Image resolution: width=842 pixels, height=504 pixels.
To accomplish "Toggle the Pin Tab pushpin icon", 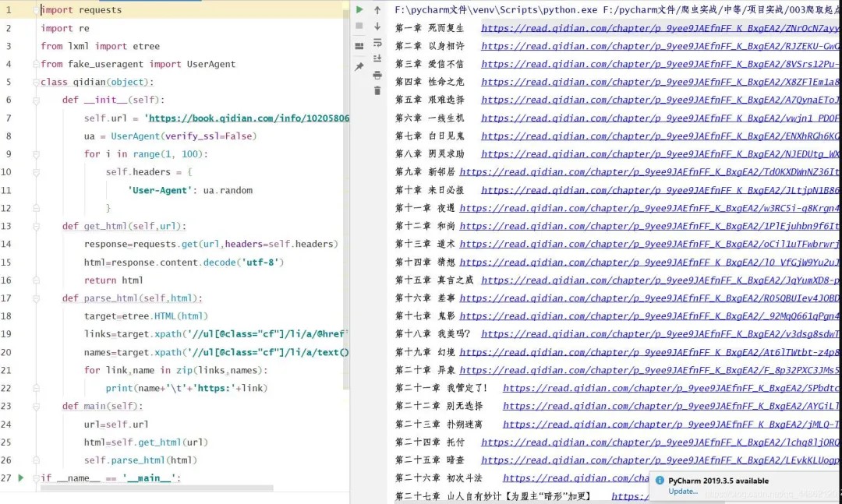I will click(x=359, y=66).
